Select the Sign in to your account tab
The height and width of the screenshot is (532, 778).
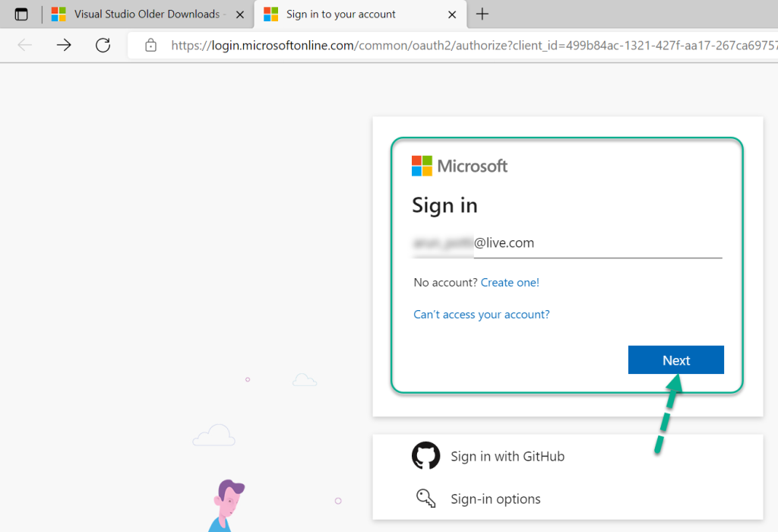pyautogui.click(x=360, y=14)
